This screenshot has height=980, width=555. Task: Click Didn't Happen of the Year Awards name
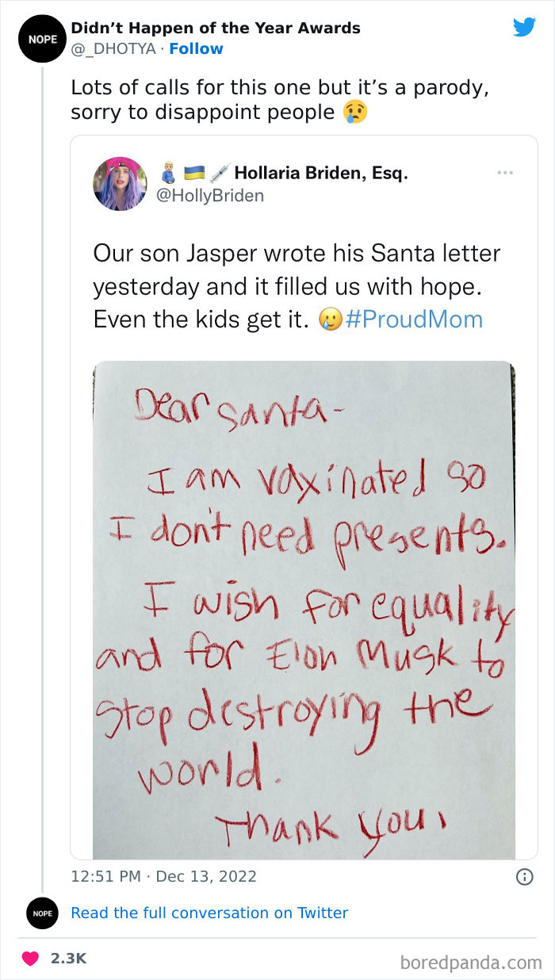pos(216,28)
